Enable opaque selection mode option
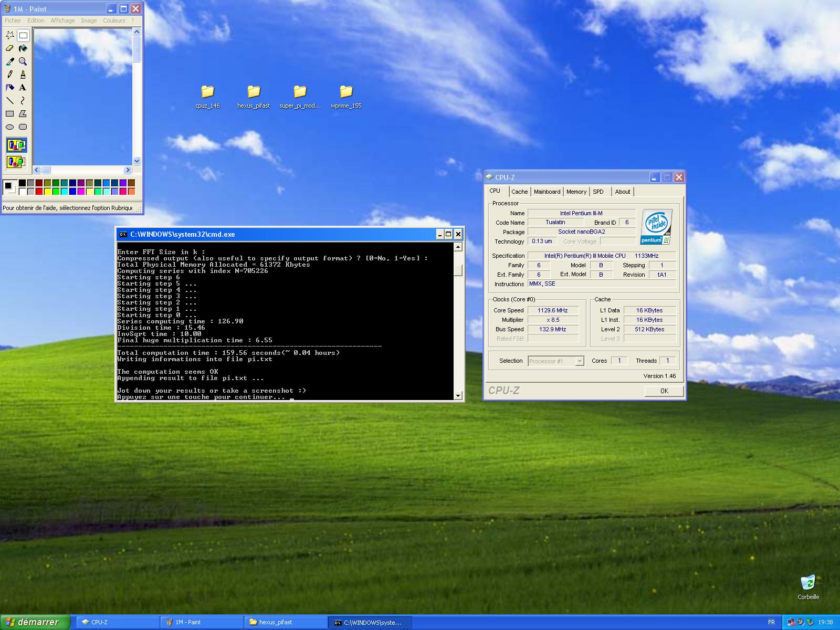The width and height of the screenshot is (840, 630). click(x=17, y=145)
